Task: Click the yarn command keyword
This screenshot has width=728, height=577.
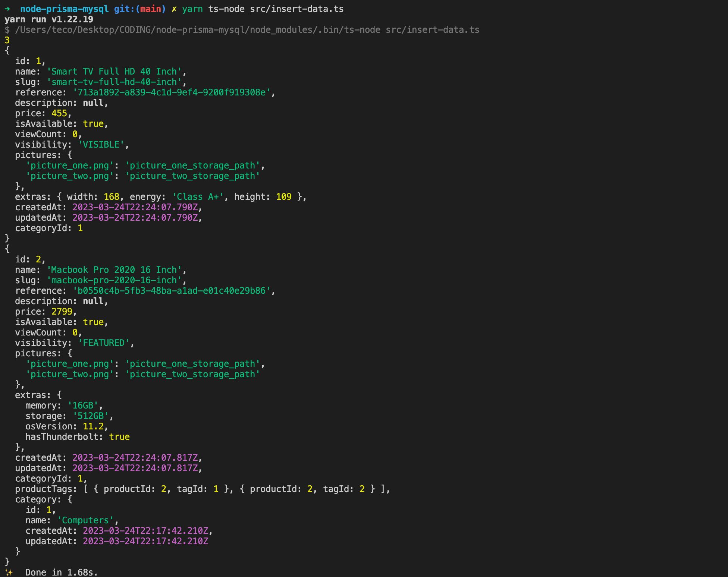Action: pyautogui.click(x=192, y=9)
